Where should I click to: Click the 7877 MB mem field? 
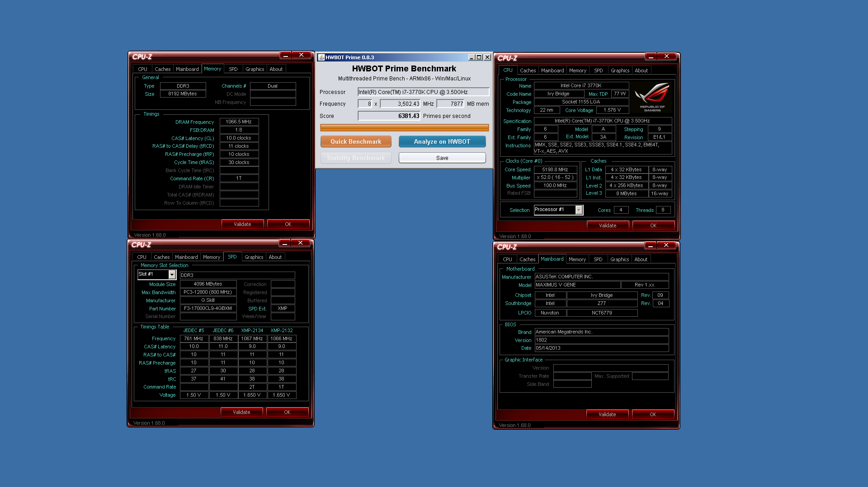pyautogui.click(x=450, y=104)
